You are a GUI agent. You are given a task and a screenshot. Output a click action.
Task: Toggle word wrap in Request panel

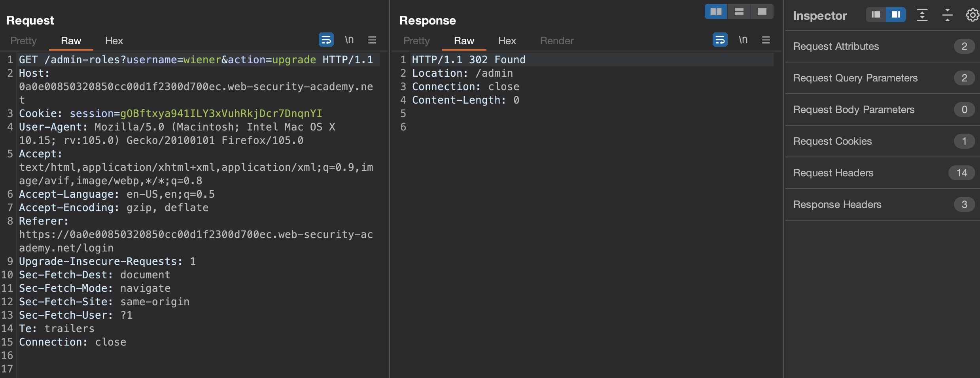pyautogui.click(x=326, y=40)
